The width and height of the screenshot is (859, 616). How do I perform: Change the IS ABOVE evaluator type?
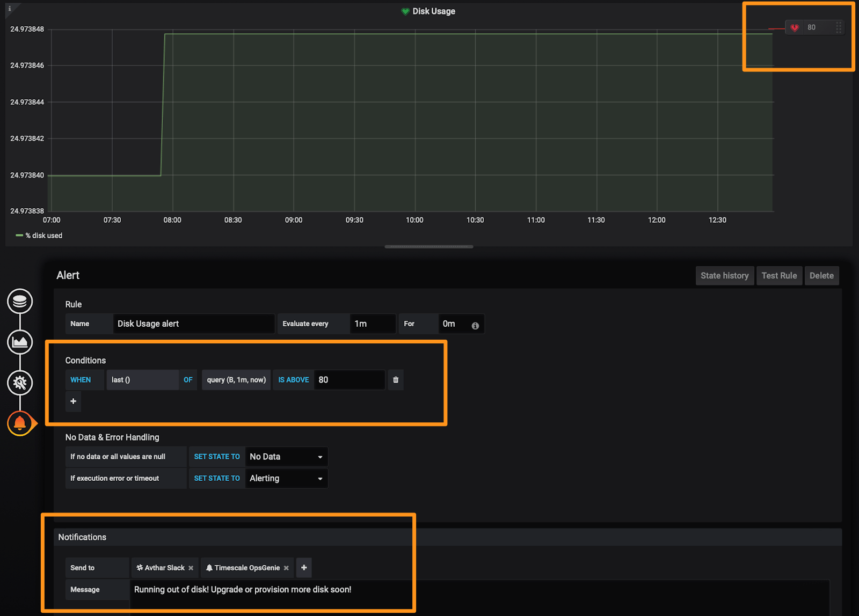coord(293,380)
